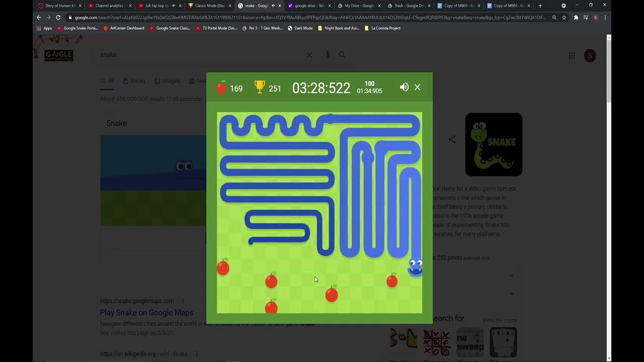Open the Google account avatar
The image size is (644, 362).
click(590, 55)
